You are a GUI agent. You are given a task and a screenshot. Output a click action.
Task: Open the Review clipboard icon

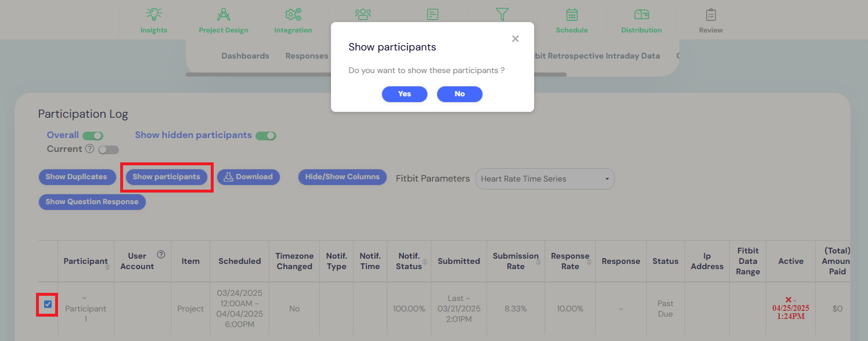pyautogui.click(x=711, y=14)
